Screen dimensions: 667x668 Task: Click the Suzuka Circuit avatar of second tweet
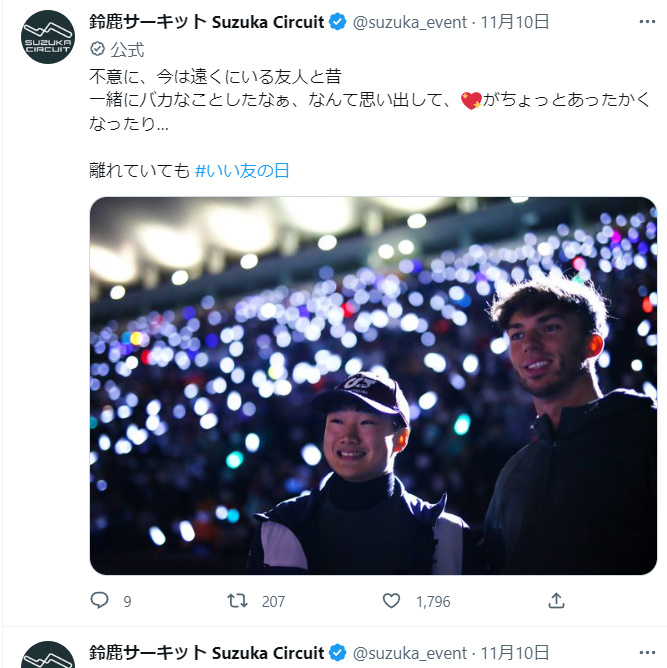click(48, 655)
